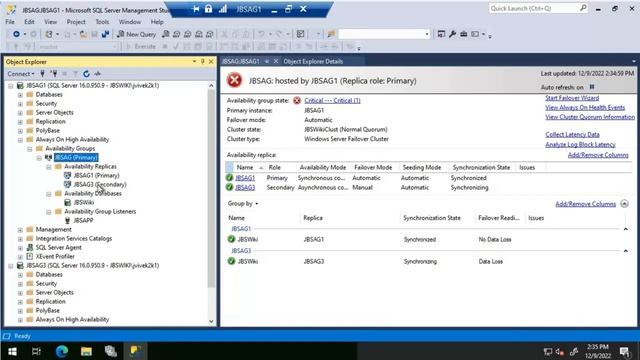
Task: Launch Microsoft Edge from the taskbar
Action: point(62,351)
